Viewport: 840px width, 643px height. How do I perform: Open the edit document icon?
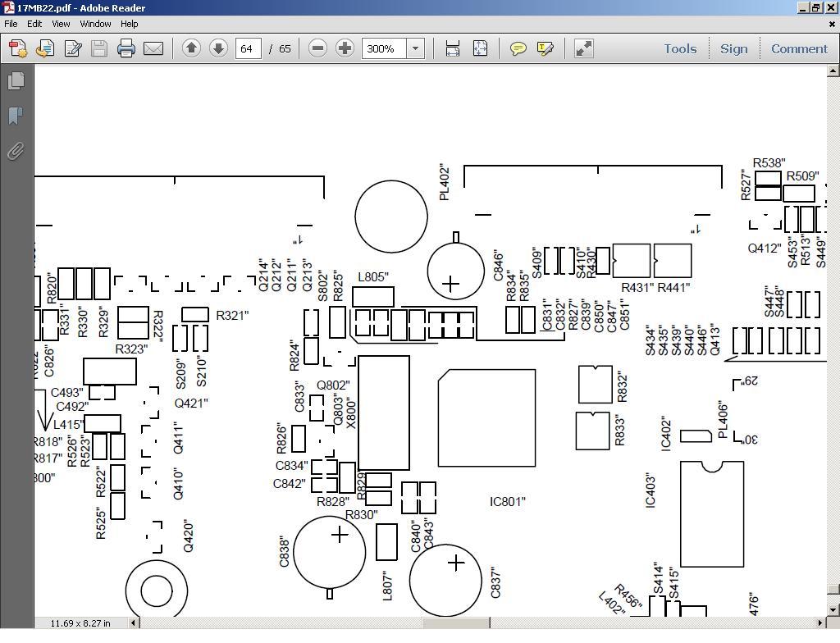(72, 48)
